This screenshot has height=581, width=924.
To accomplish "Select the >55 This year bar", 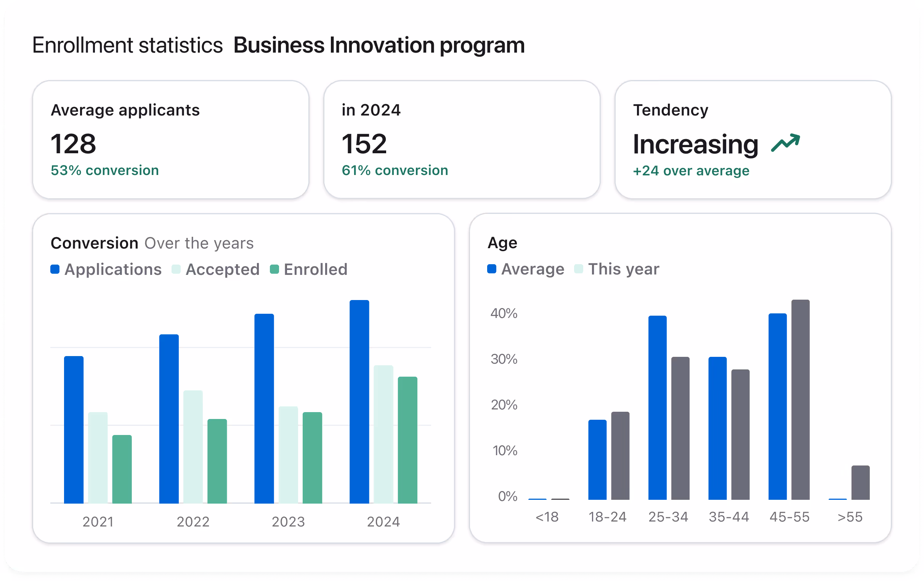I will [860, 482].
